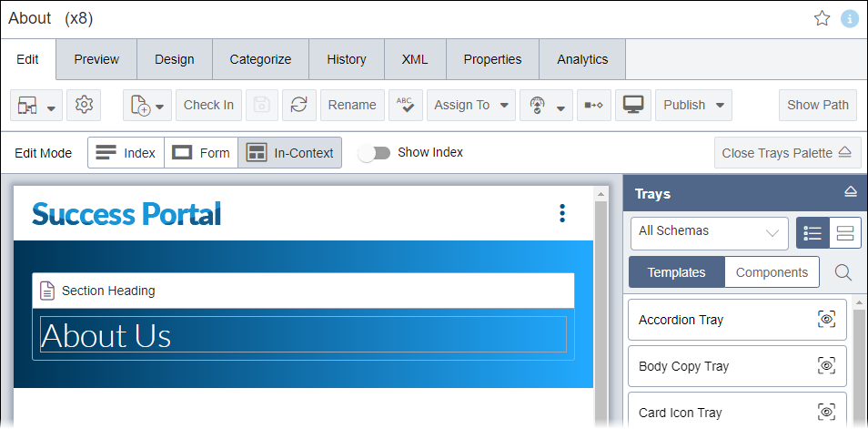Preview the Card Icon Tray
This screenshot has height=429, width=868.
click(x=826, y=413)
